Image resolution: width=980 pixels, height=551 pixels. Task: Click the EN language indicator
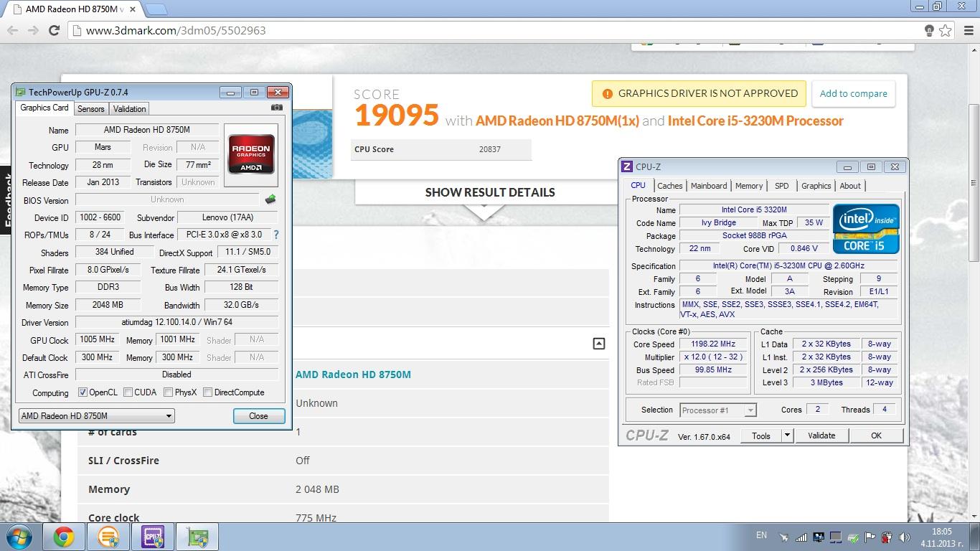pos(761,535)
